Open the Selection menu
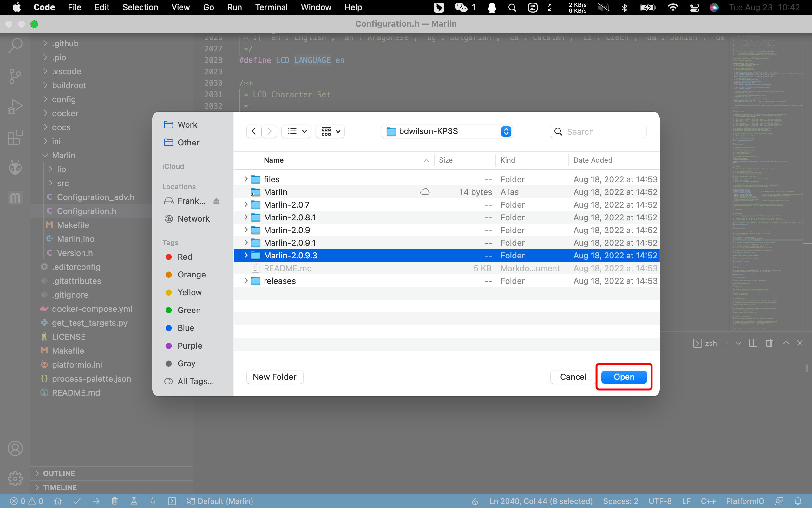 pyautogui.click(x=140, y=7)
